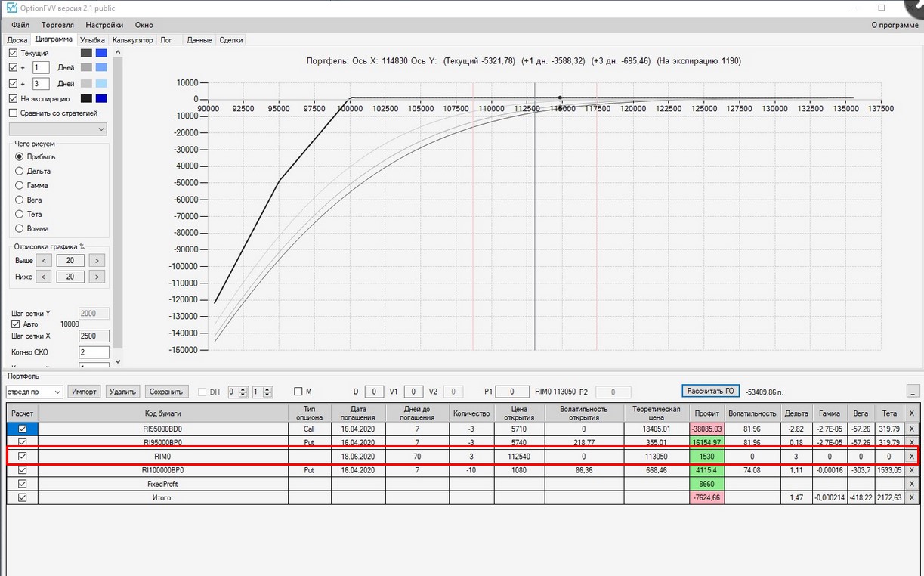Click the pale blue swatch for +3 Дней
This screenshot has width=924, height=576.
click(x=101, y=83)
